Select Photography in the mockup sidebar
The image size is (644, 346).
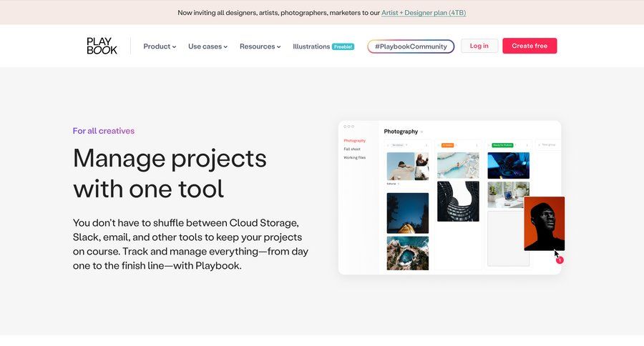click(x=354, y=141)
